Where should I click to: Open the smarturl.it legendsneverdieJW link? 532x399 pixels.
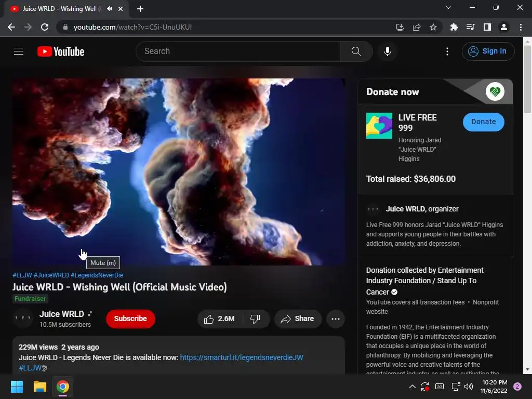click(242, 357)
